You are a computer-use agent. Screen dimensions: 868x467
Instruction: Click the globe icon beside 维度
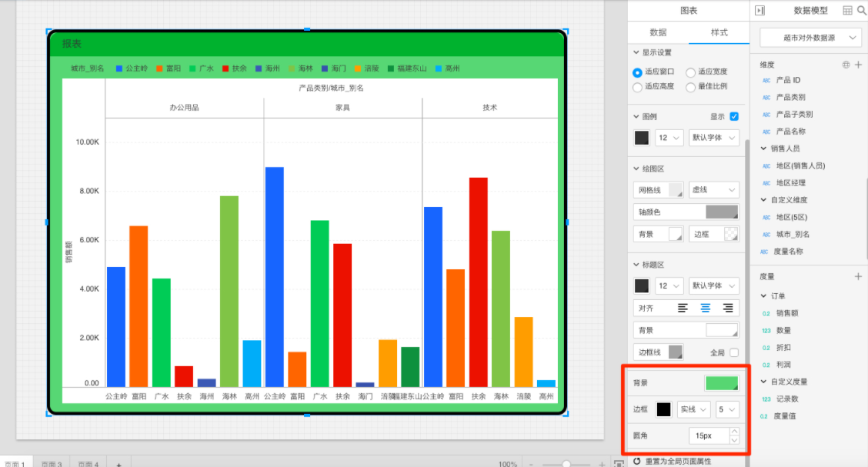pos(846,65)
